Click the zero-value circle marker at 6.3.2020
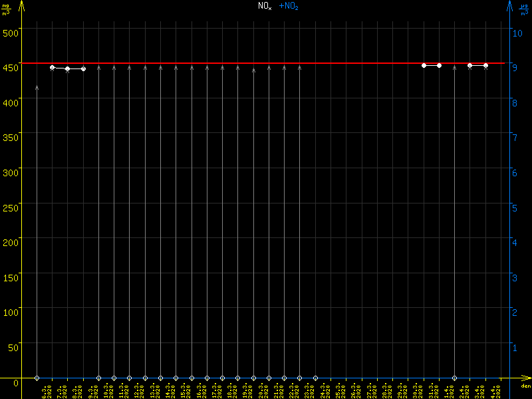 pyautogui.click(x=37, y=378)
